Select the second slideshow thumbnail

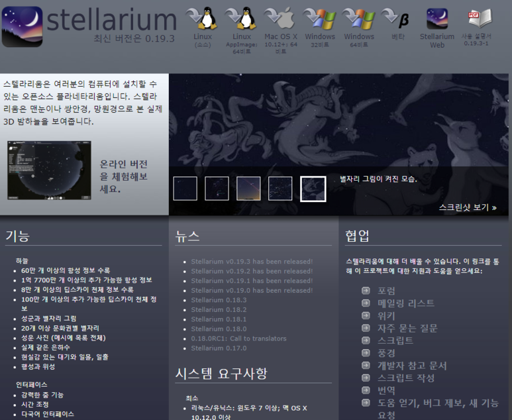point(217,188)
